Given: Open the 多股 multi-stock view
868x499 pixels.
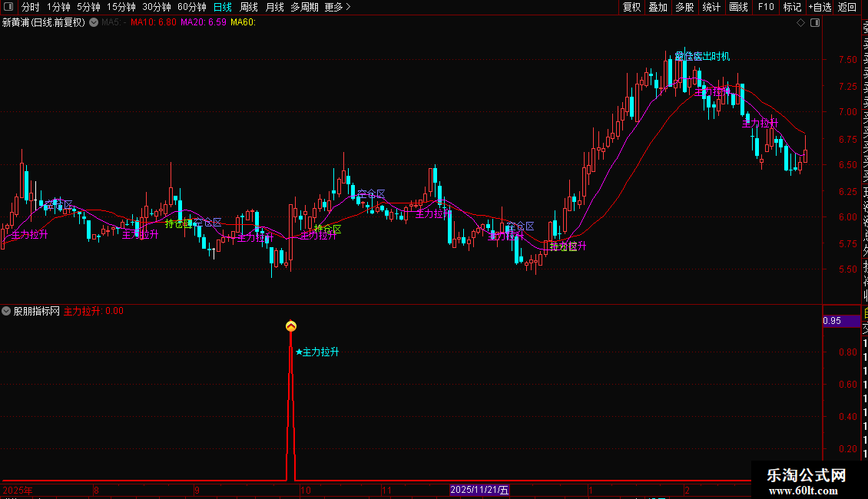Looking at the screenshot, I should (684, 7).
